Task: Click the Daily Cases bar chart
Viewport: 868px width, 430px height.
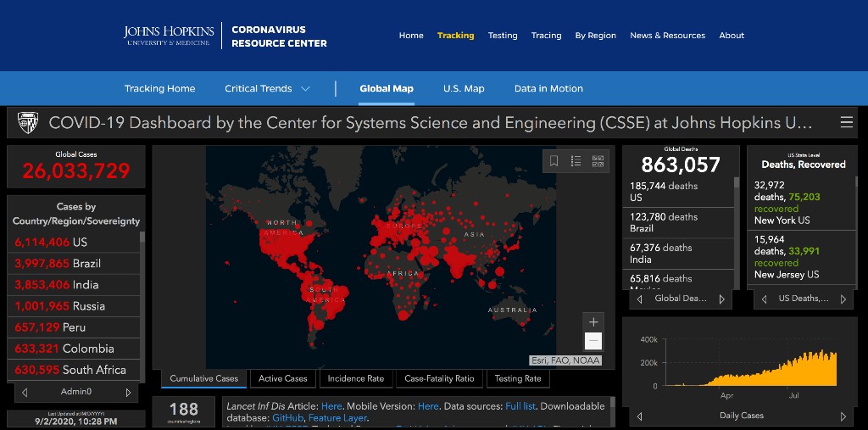Action: coord(751,368)
